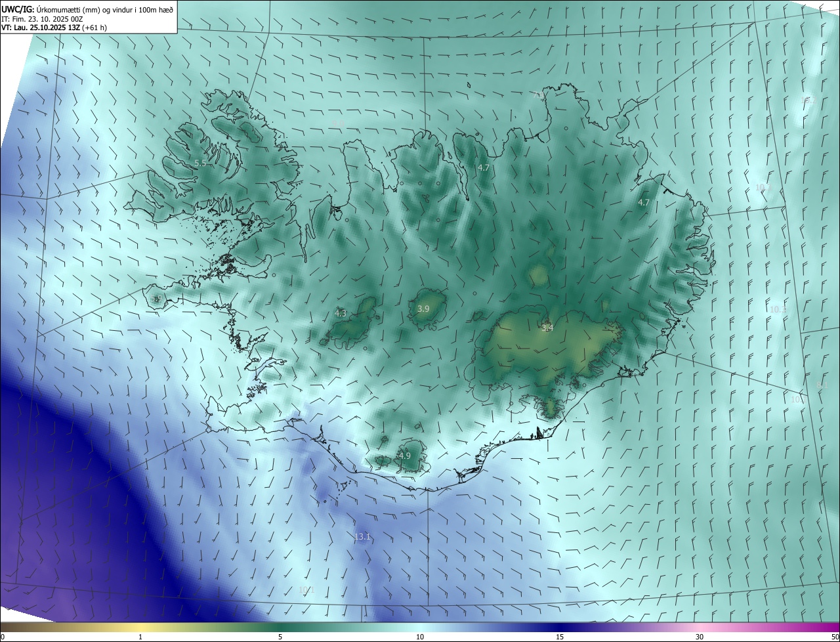Click the '30' tick on the colour scale
The width and height of the screenshot is (840, 642).
point(700,637)
